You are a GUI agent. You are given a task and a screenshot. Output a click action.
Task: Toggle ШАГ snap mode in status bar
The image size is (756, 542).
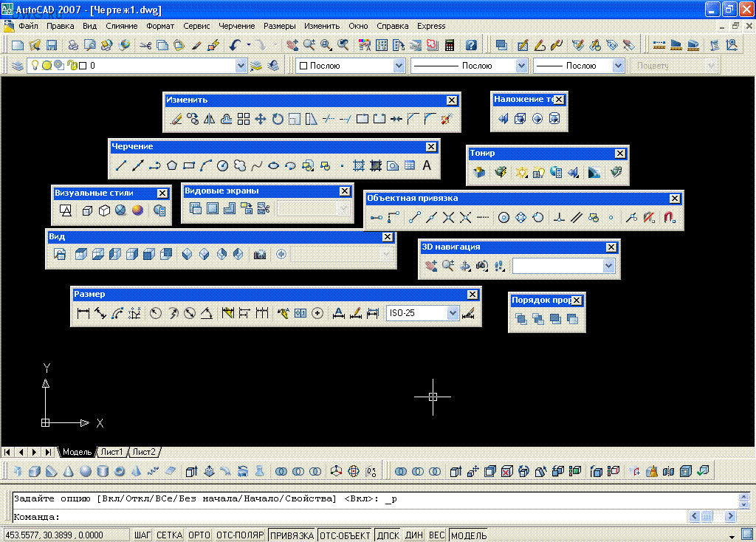pos(142,535)
